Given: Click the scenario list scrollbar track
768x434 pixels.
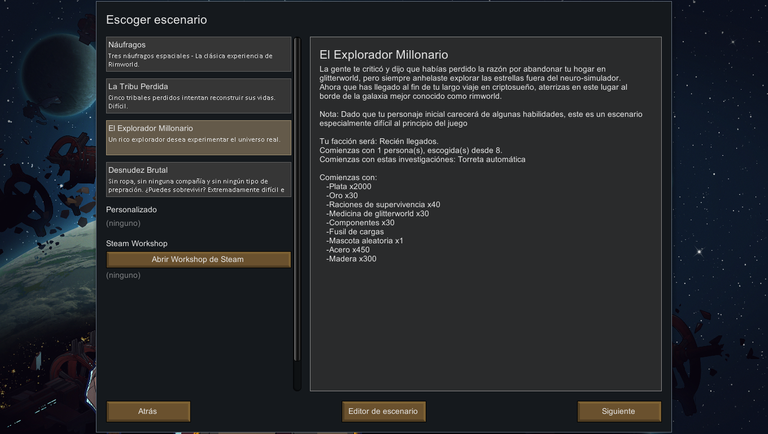Looking at the screenshot, I should (297, 214).
